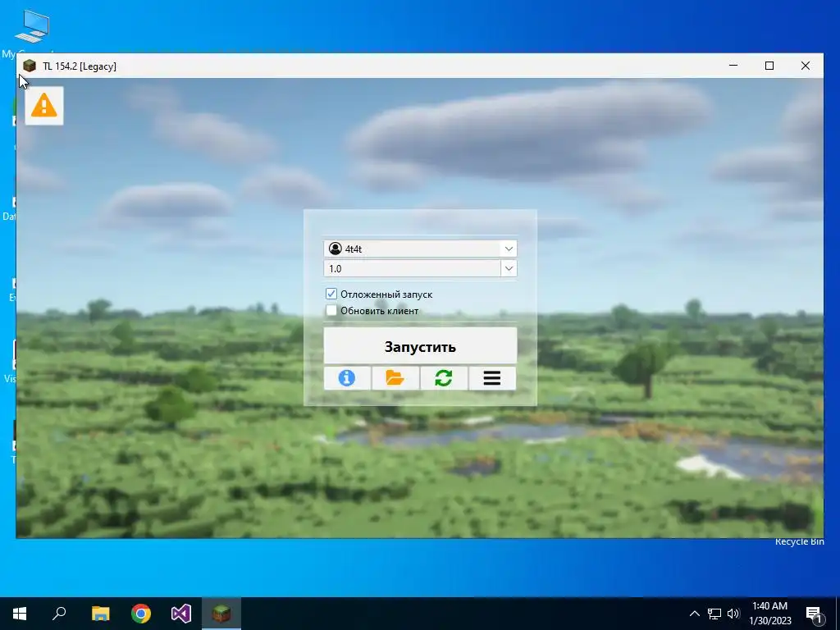Open the volume speaker tray icon
Image resolution: width=840 pixels, height=630 pixels.
pyautogui.click(x=733, y=614)
